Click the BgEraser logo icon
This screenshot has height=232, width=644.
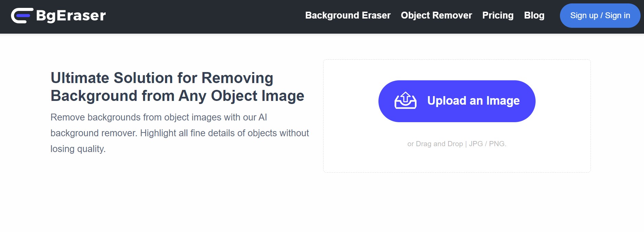point(22,15)
